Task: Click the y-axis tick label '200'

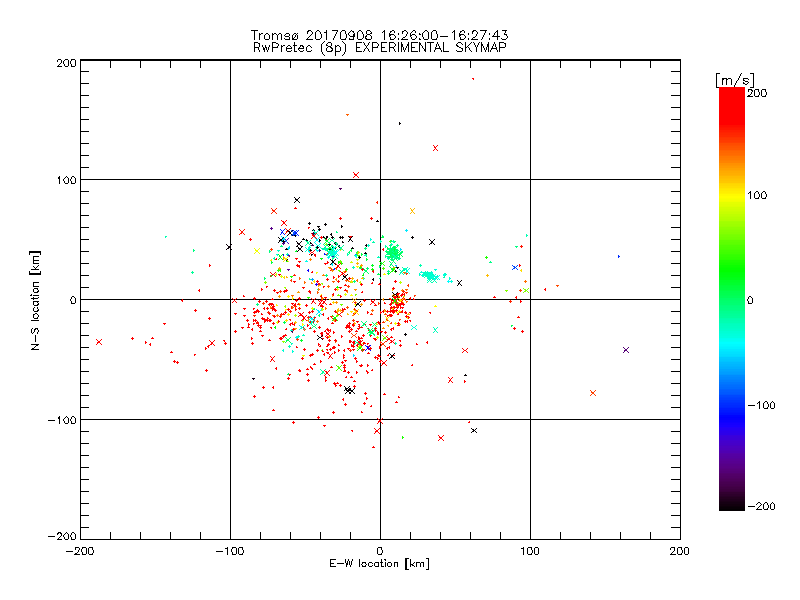Action: (67, 63)
